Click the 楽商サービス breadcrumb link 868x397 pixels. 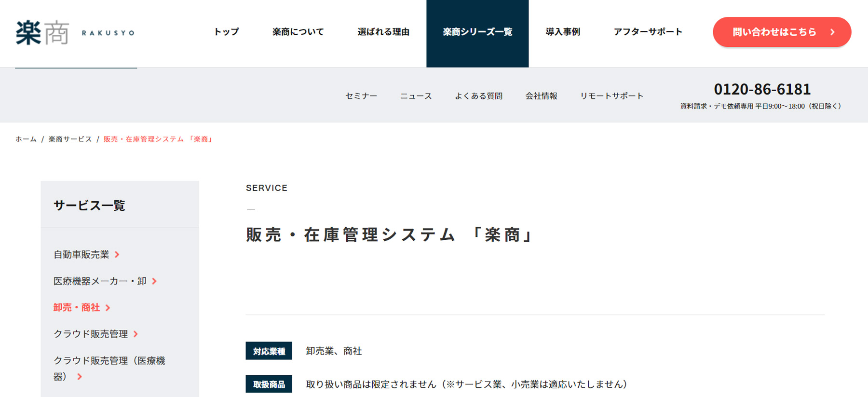point(70,139)
